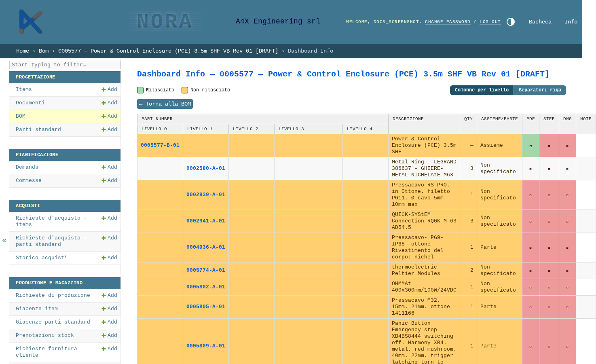
Task: Open Commesse in the sidebar
Action: [29, 180]
